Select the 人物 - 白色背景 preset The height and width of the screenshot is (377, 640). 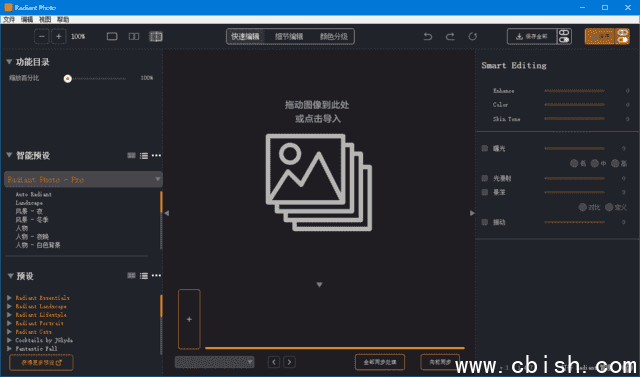(x=38, y=245)
